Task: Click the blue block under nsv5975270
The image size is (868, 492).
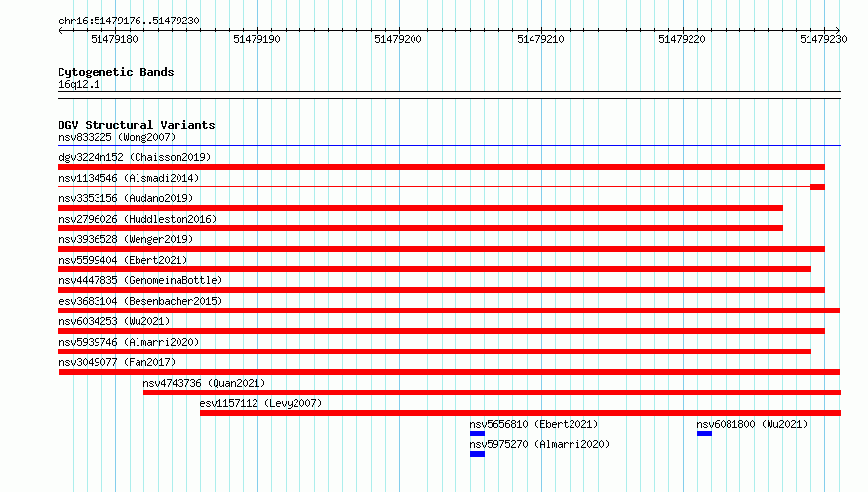Action: click(477, 454)
